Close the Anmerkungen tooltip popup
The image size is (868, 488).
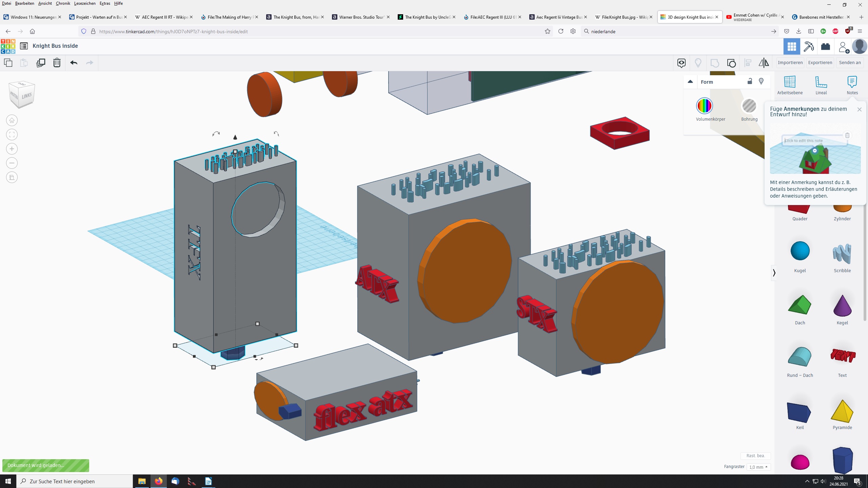(x=859, y=109)
